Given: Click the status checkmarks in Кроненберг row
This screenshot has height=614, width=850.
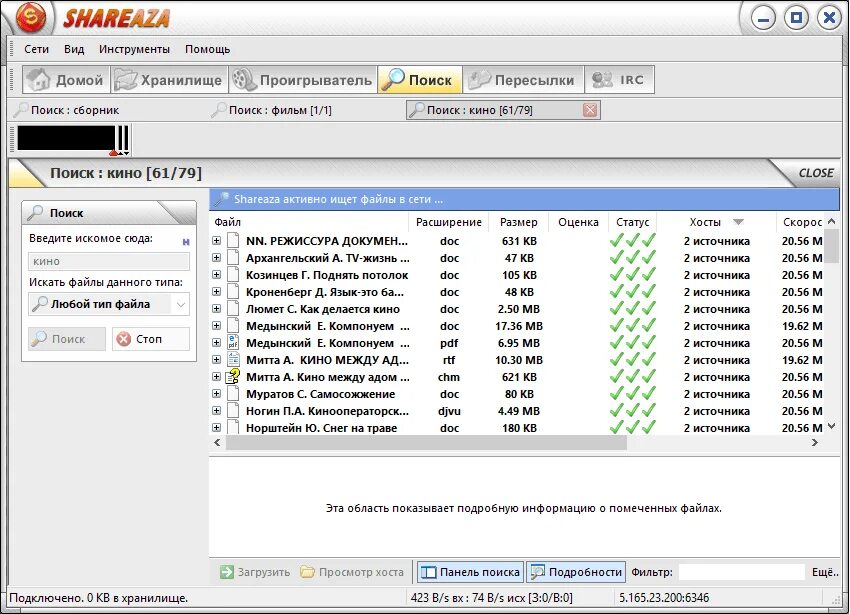Looking at the screenshot, I should tap(632, 292).
